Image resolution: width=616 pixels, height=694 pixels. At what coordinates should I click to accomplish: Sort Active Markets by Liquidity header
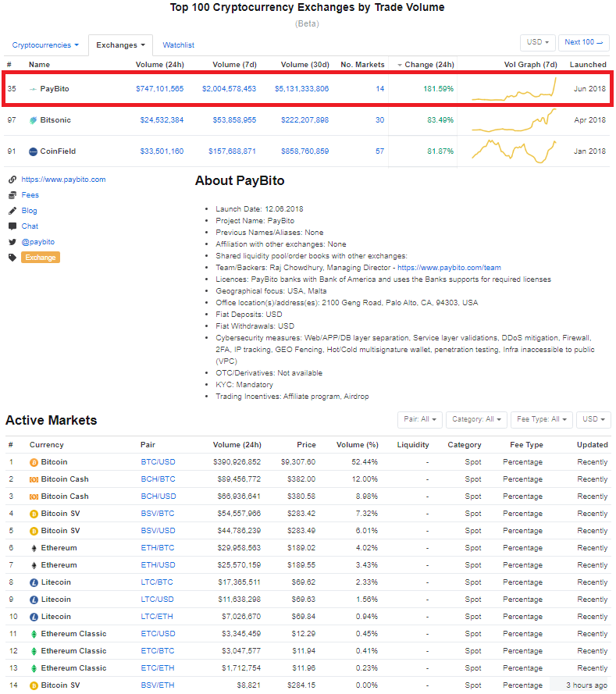point(413,445)
